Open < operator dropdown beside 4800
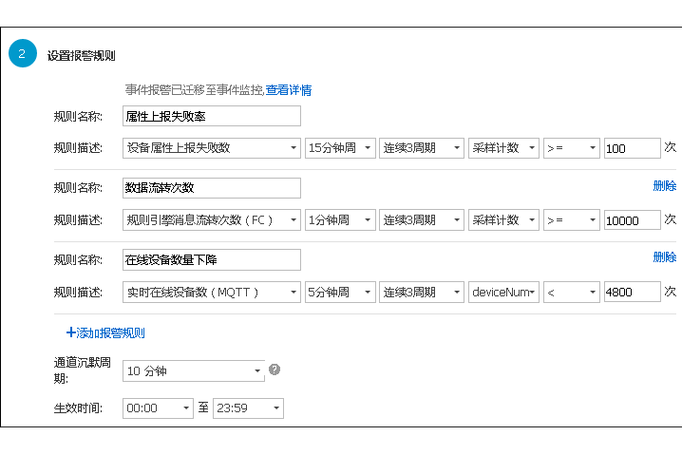This screenshot has width=682, height=455. point(572,292)
